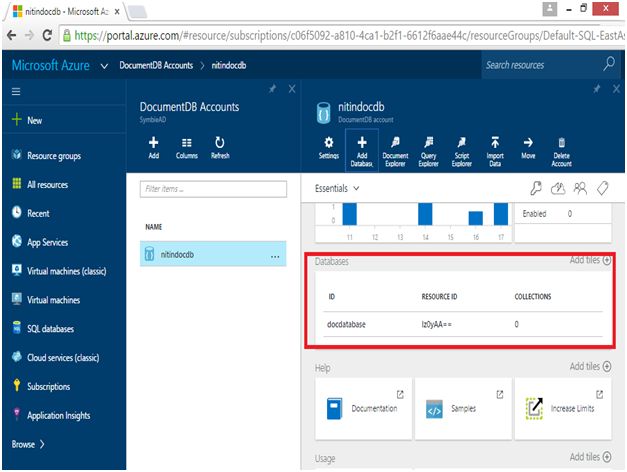Open the docdatabase row in Databases
The image size is (627, 472).
tap(463, 324)
